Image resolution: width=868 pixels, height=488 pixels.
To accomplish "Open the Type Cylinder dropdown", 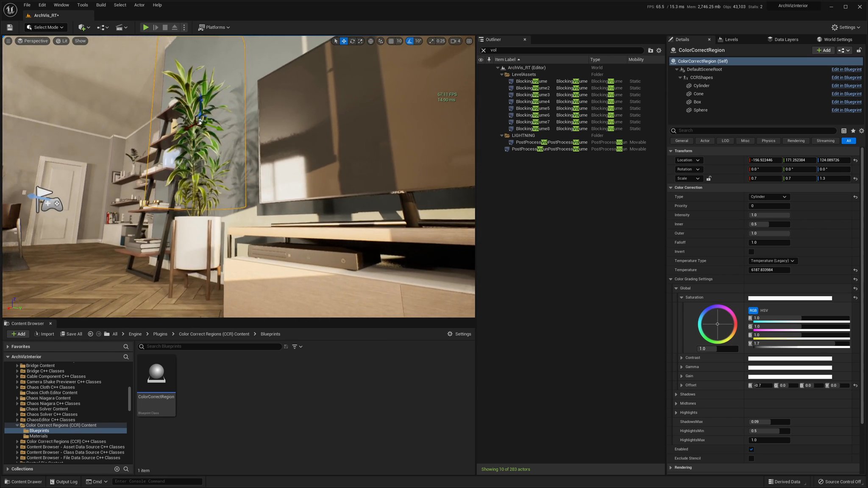I will point(768,197).
